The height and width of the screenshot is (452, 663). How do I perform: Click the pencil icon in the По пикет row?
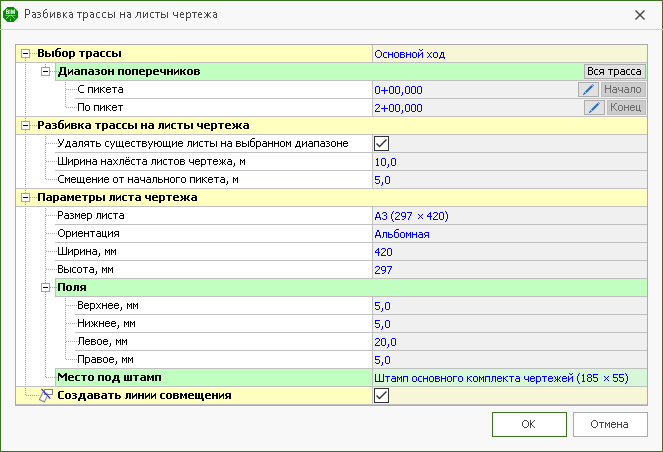(x=593, y=108)
